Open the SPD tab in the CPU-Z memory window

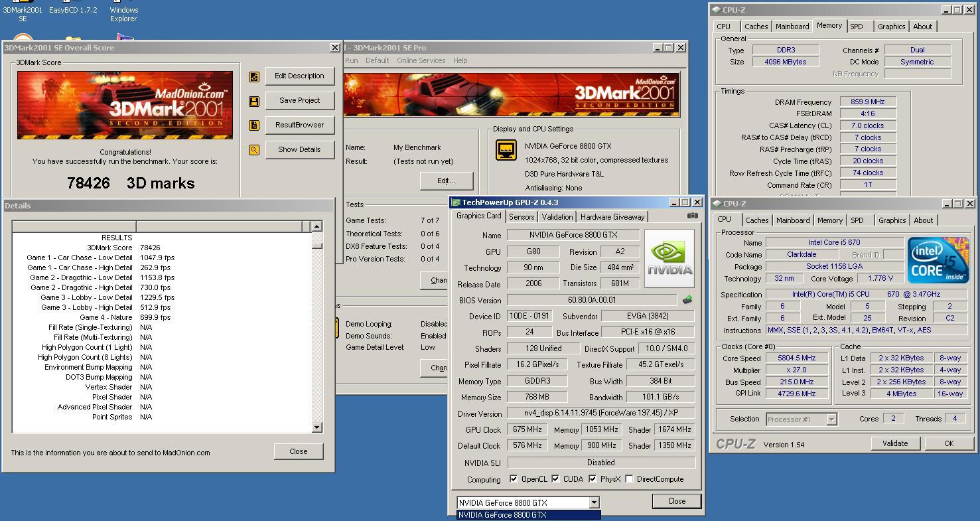pyautogui.click(x=857, y=27)
